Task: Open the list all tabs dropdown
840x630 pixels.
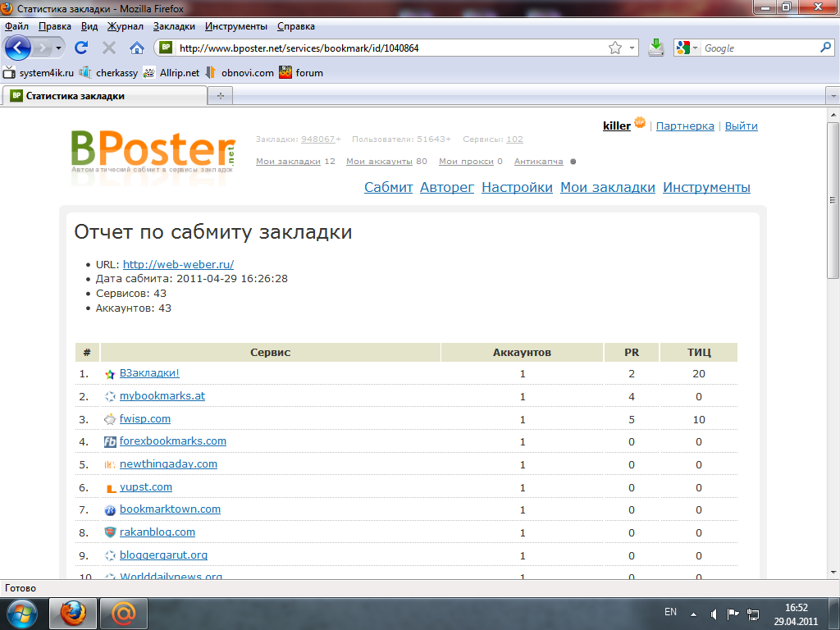Action: click(833, 97)
